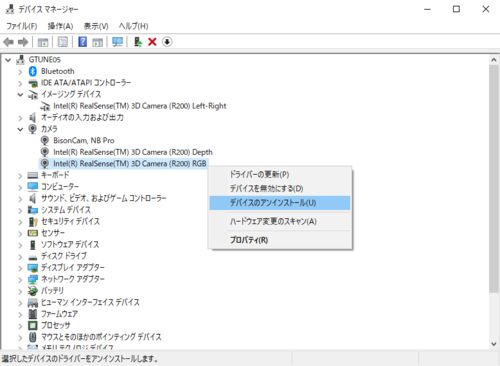
Task: Click the コンピューター monitor icon
Action: 33,187
